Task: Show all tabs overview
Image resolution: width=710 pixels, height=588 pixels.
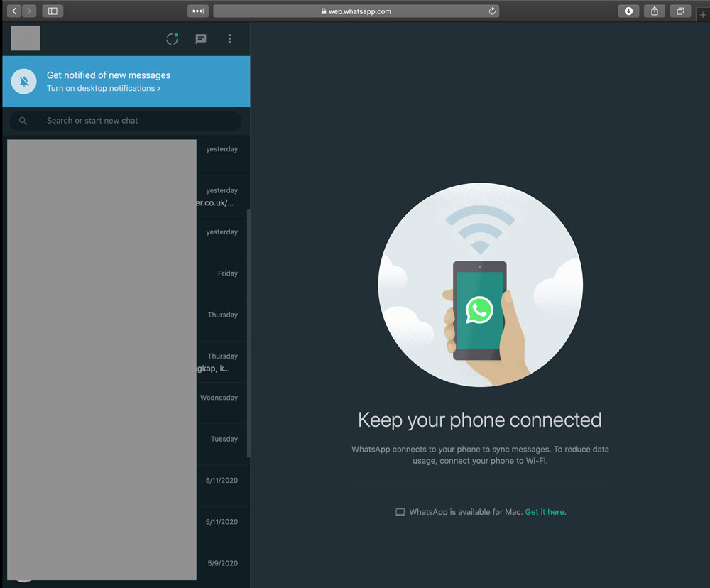Action: tap(680, 11)
